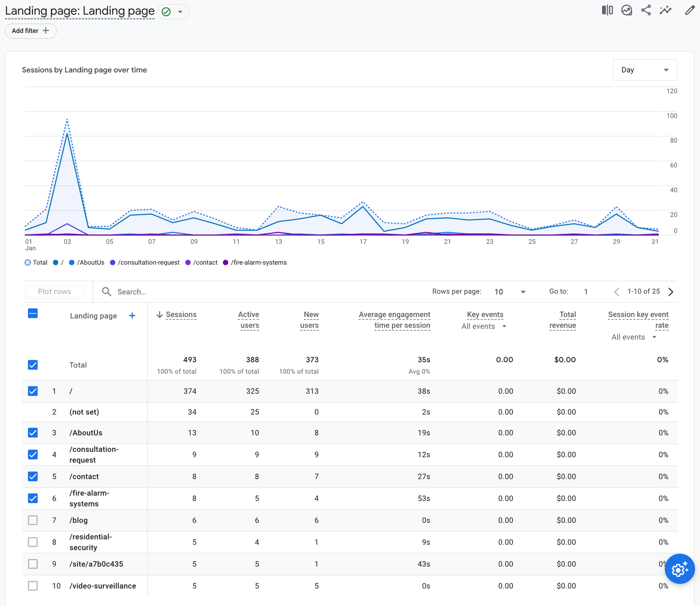Click the plus icon beside Landing page
This screenshot has height=606, width=700.
coord(132,316)
